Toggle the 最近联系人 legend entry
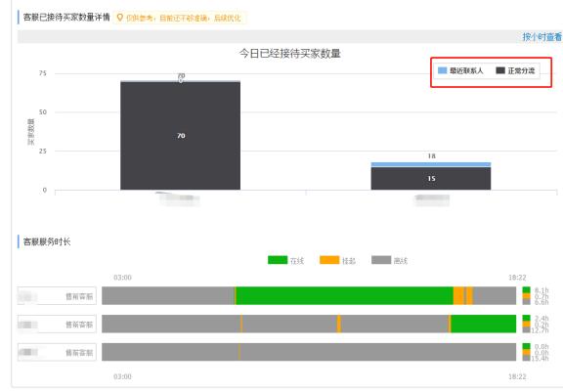Viewport: 563px width, 392px height. [460, 70]
